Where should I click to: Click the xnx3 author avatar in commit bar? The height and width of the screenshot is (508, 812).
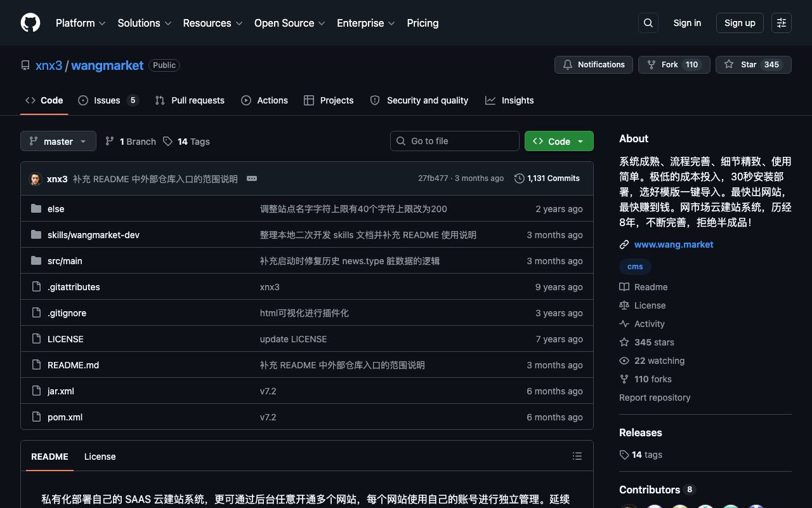36,178
